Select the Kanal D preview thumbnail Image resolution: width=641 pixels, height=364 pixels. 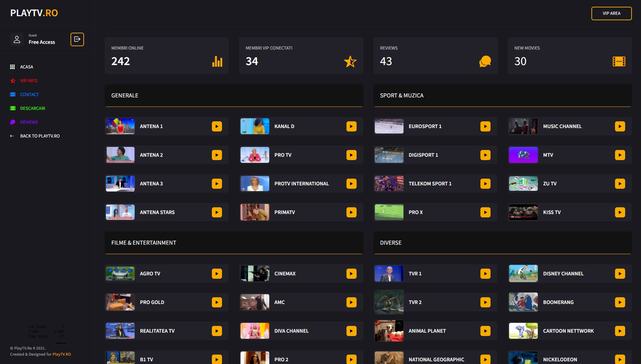click(255, 126)
